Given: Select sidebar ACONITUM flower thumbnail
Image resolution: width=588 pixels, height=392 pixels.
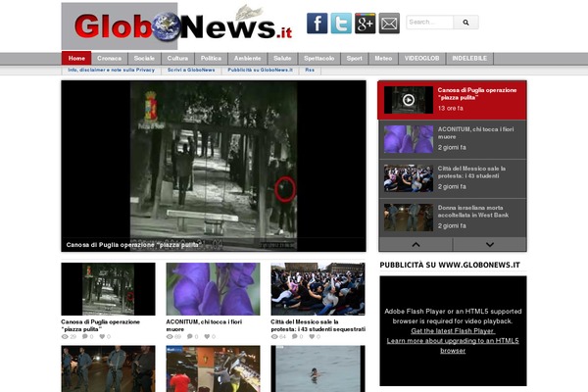Looking at the screenshot, I should tap(409, 139).
